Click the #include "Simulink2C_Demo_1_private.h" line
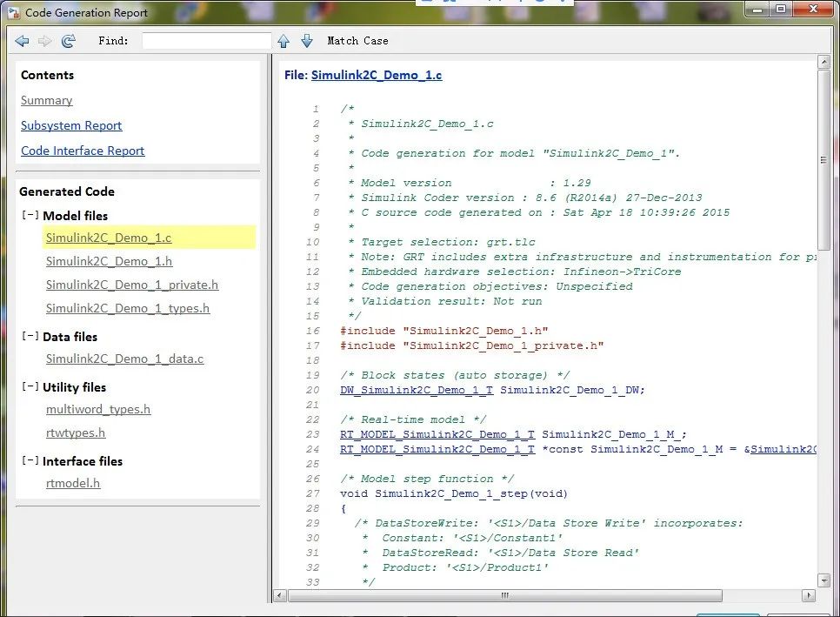The height and width of the screenshot is (617, 840). [x=472, y=345]
